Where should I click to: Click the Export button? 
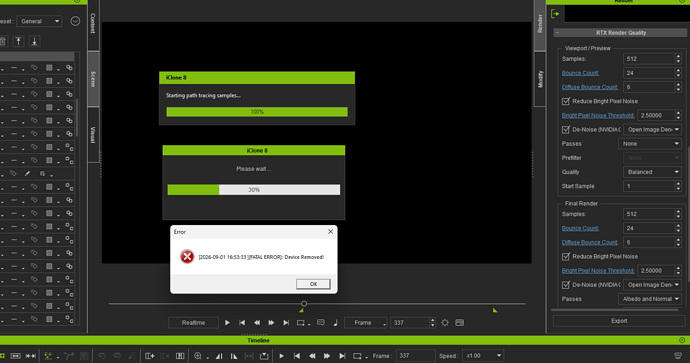coord(619,321)
